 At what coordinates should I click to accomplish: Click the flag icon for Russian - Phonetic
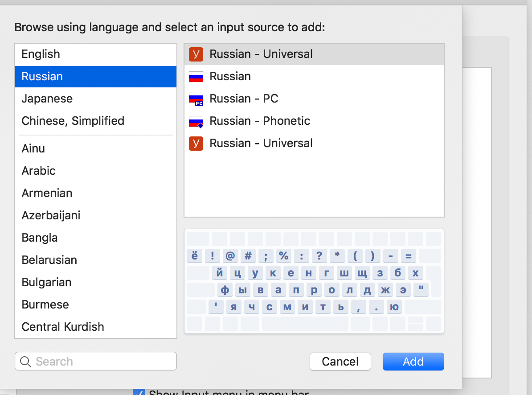click(x=196, y=121)
